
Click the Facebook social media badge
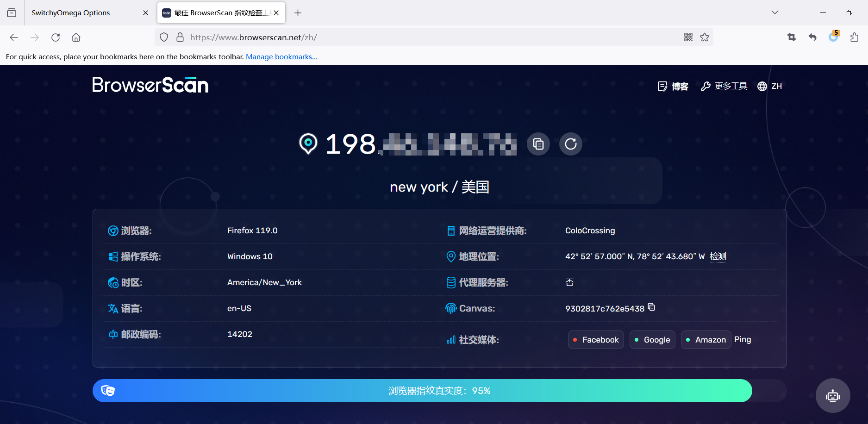coord(596,340)
